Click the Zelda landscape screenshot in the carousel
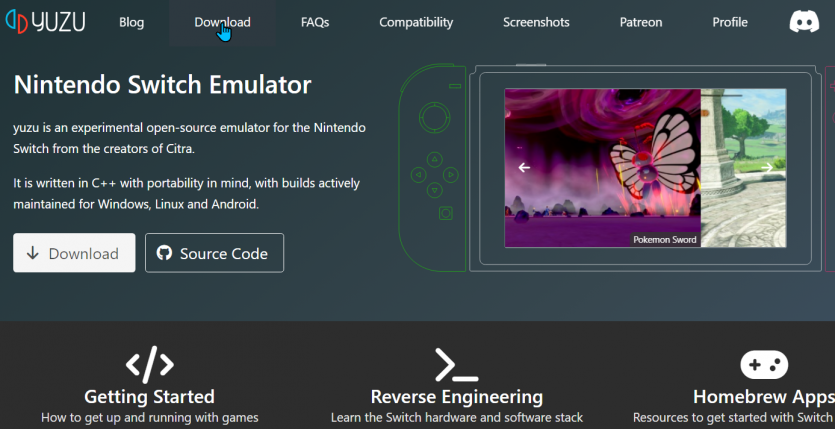 [x=743, y=168]
